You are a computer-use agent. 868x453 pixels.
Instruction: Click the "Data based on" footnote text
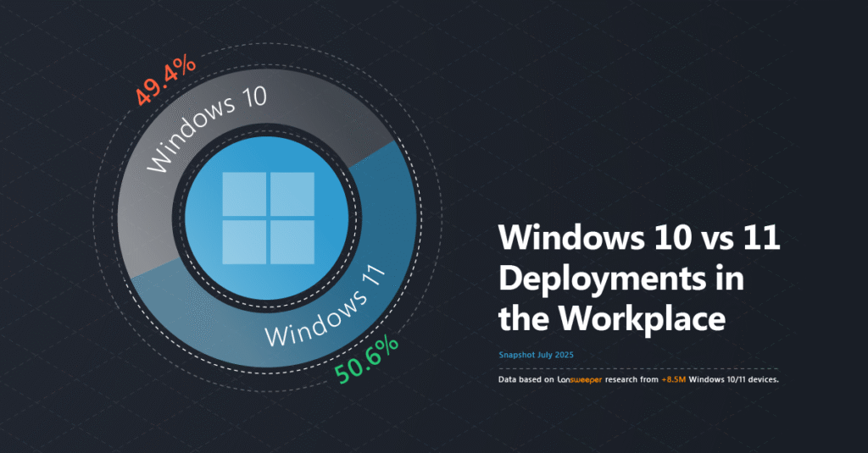pyautogui.click(x=526, y=379)
